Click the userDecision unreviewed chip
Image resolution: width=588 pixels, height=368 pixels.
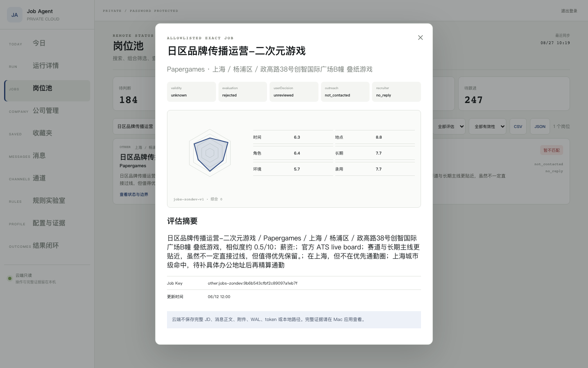(294, 92)
